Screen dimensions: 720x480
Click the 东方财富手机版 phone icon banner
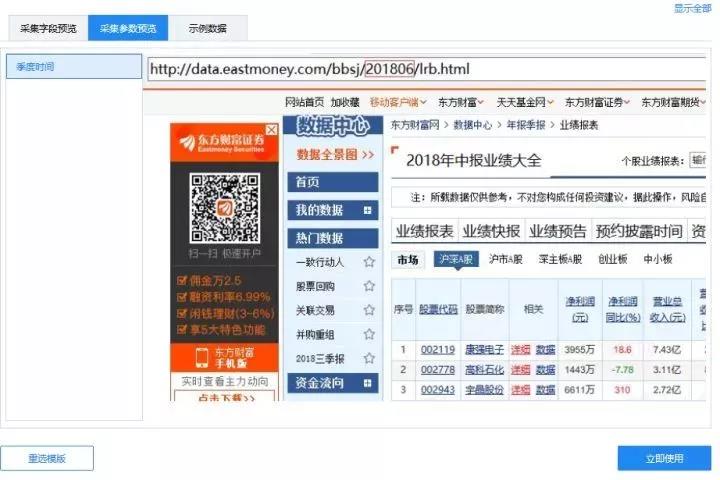(x=225, y=357)
